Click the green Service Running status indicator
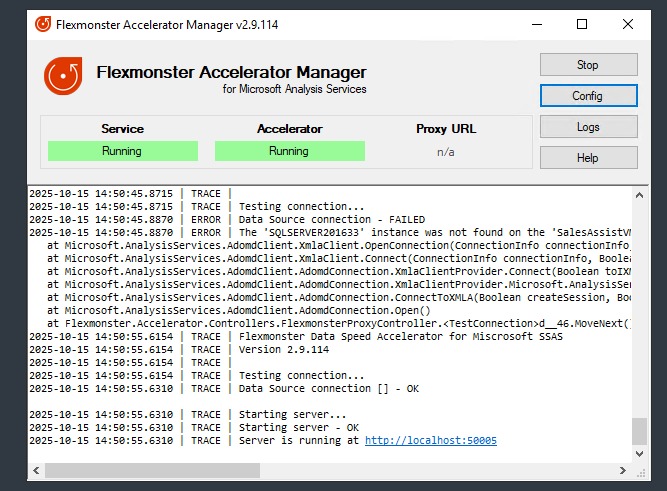Viewport: 667px width, 491px height. [122, 151]
